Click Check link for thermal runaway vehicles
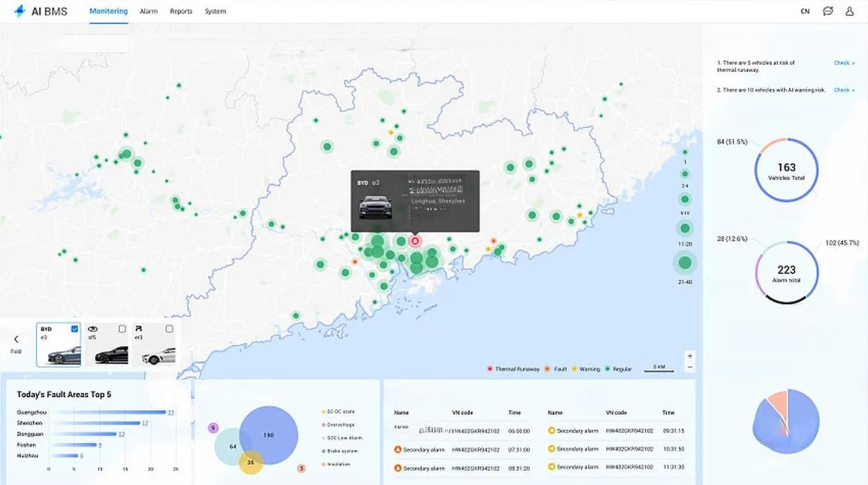Image resolution: width=868 pixels, height=485 pixels. tap(844, 62)
